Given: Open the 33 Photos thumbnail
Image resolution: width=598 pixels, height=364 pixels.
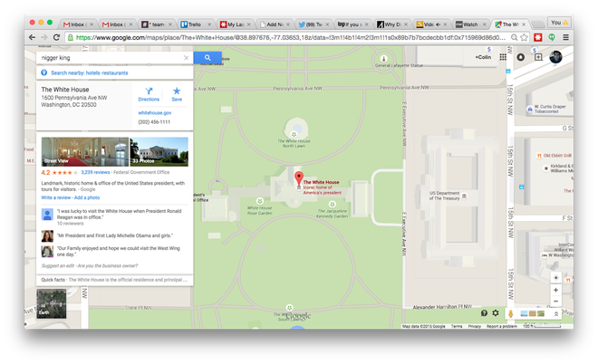Looking at the screenshot, I should coord(159,152).
